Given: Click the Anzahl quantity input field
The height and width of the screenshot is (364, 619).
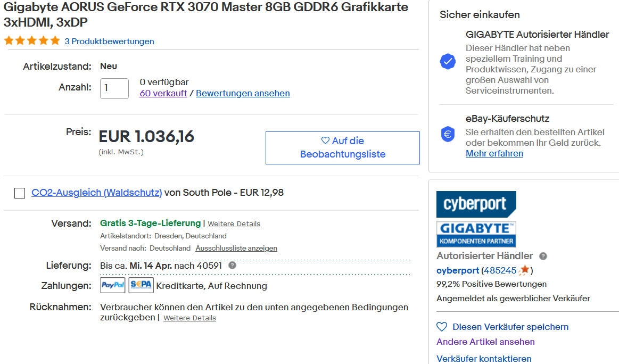Looking at the screenshot, I should tap(114, 88).
